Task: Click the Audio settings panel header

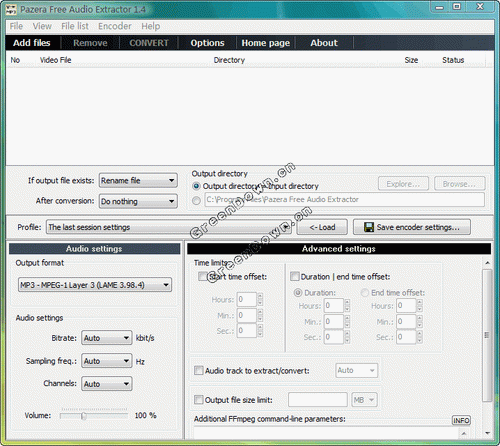Action: (x=94, y=249)
